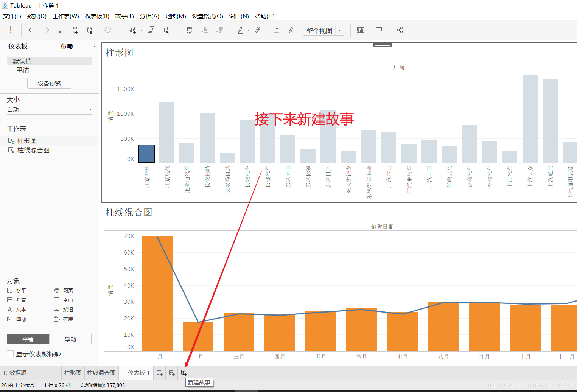Click the 新建故事 new story icon
577x392 pixels.
coord(184,373)
